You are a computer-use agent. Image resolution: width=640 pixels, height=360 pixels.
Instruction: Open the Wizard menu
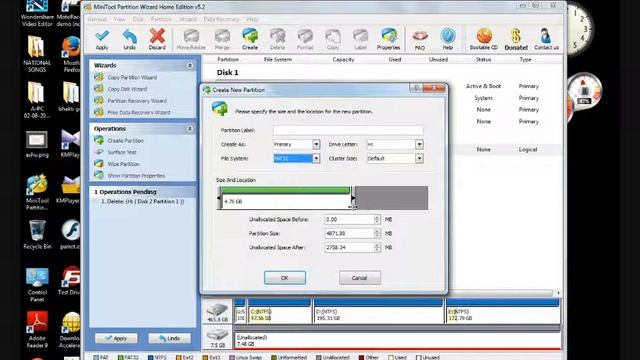pyautogui.click(x=188, y=19)
